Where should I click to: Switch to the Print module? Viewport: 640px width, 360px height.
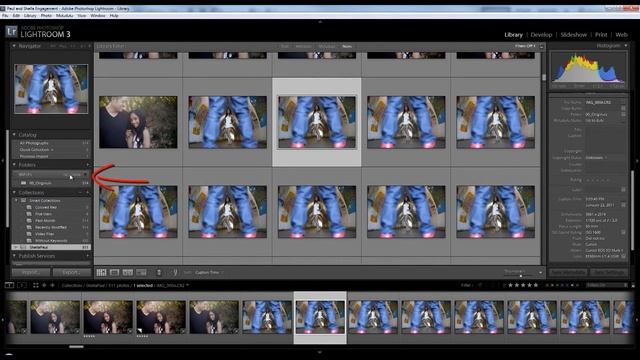click(x=601, y=35)
